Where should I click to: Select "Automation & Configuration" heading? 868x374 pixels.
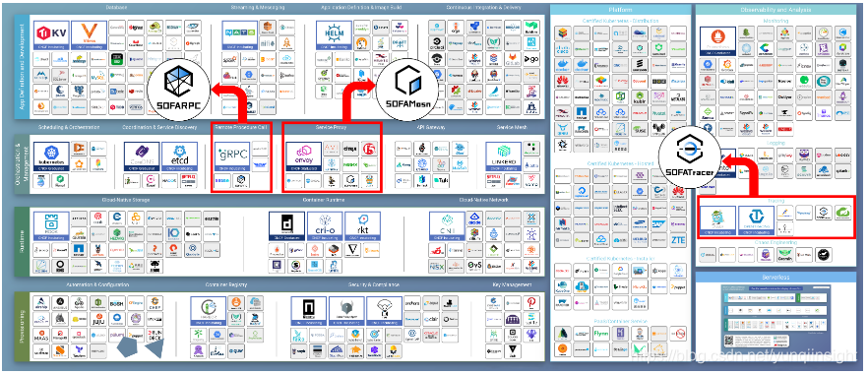98,284
